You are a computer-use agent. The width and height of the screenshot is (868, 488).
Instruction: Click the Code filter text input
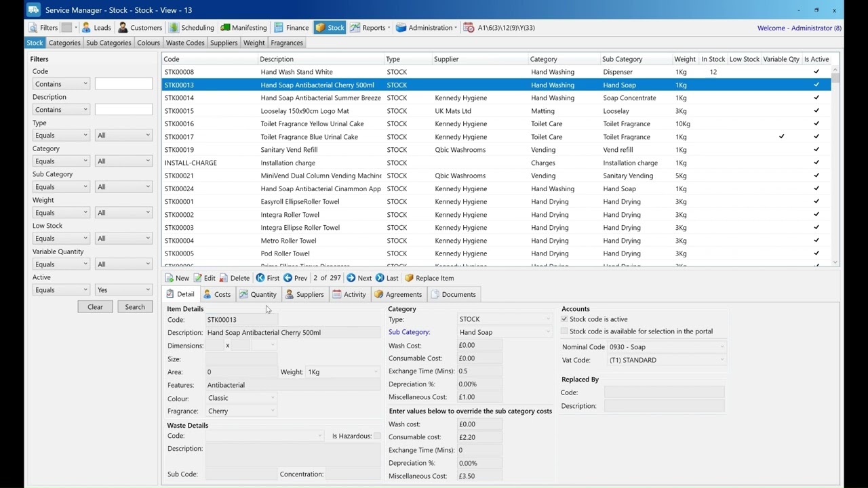click(x=123, y=84)
